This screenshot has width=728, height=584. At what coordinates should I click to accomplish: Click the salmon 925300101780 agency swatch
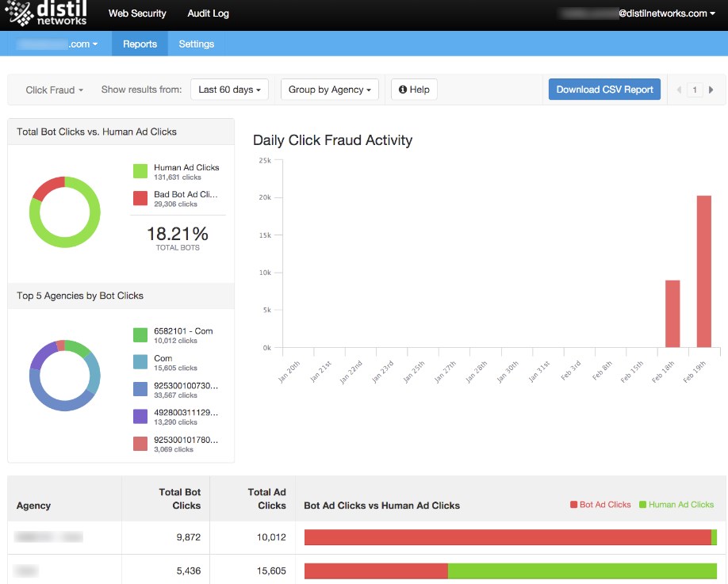[x=140, y=444]
